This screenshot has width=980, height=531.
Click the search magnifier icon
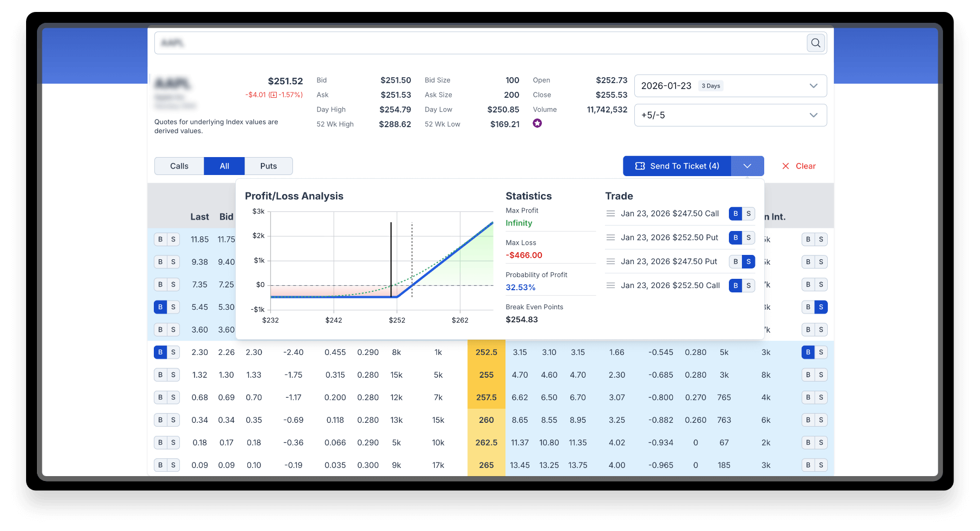click(815, 43)
